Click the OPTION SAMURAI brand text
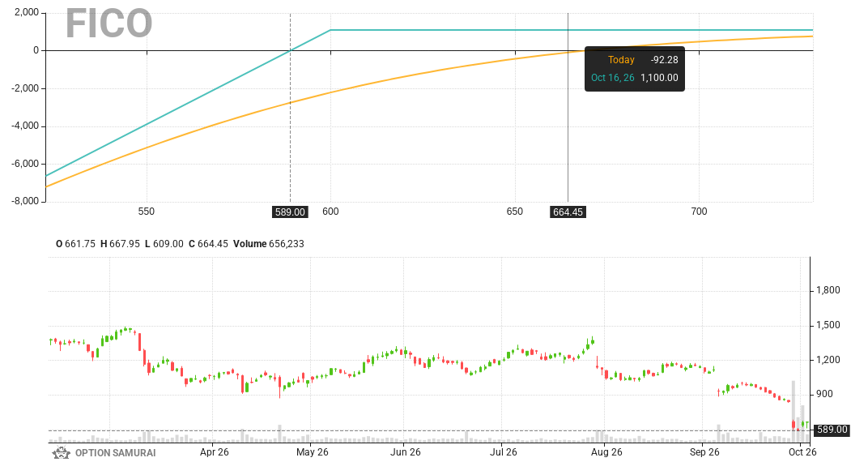 click(x=115, y=452)
